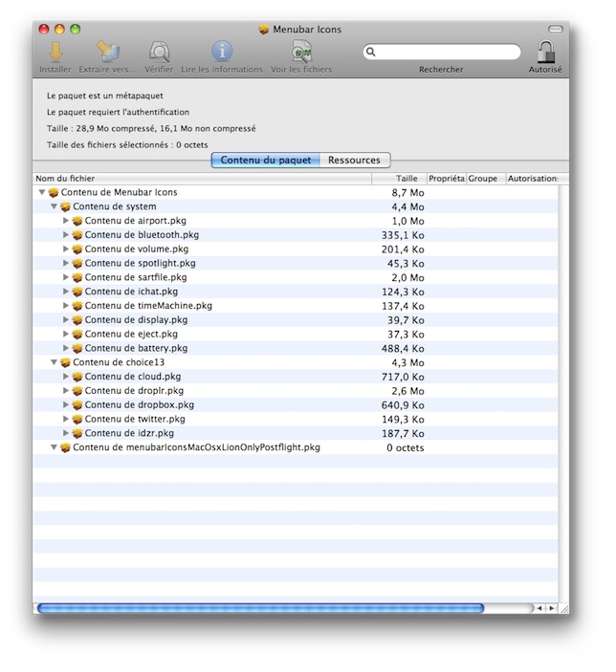Click the package icon of sartfile.pkg

click(77, 278)
